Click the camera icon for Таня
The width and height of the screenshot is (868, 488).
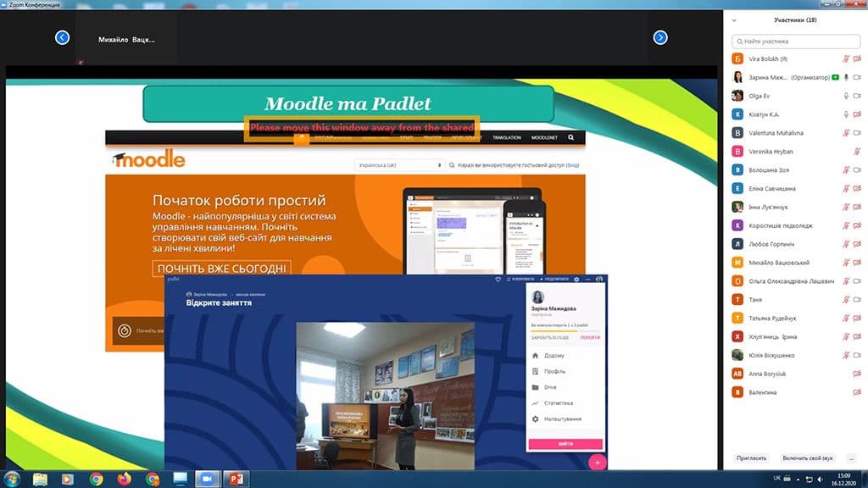coord(857,299)
